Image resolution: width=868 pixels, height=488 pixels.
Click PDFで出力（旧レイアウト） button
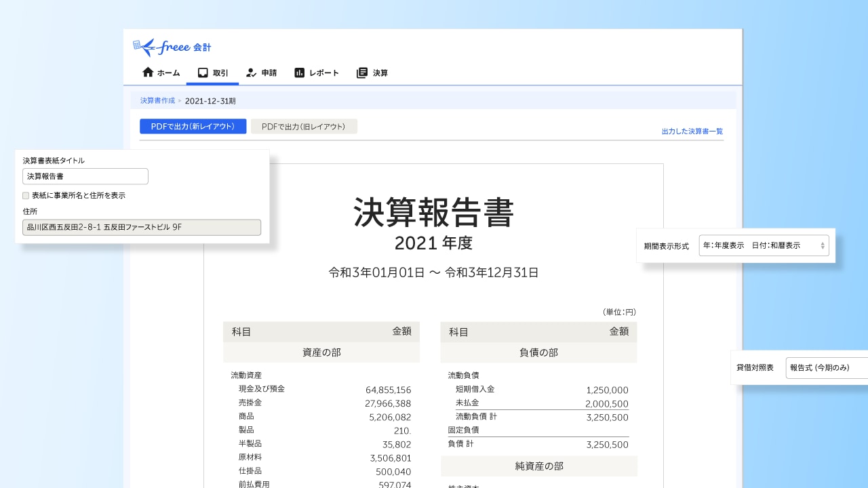[x=304, y=126]
